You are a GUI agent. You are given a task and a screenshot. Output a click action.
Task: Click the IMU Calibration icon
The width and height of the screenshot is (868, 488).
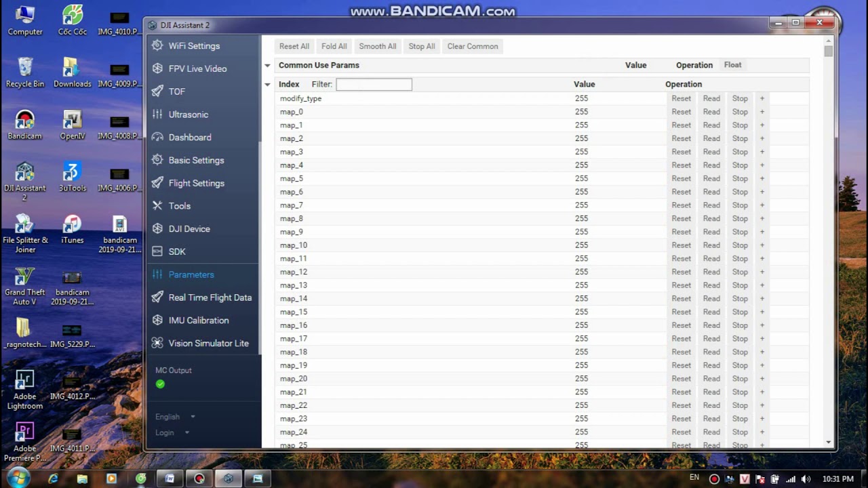point(157,320)
